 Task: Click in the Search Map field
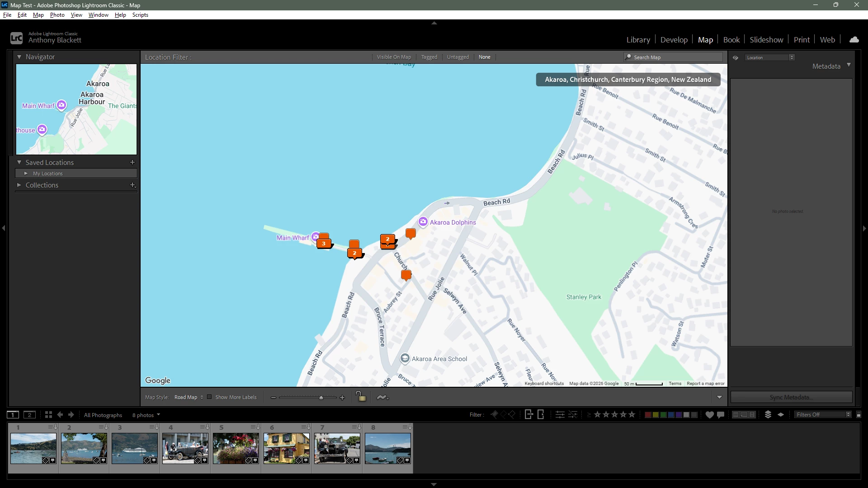pos(674,57)
